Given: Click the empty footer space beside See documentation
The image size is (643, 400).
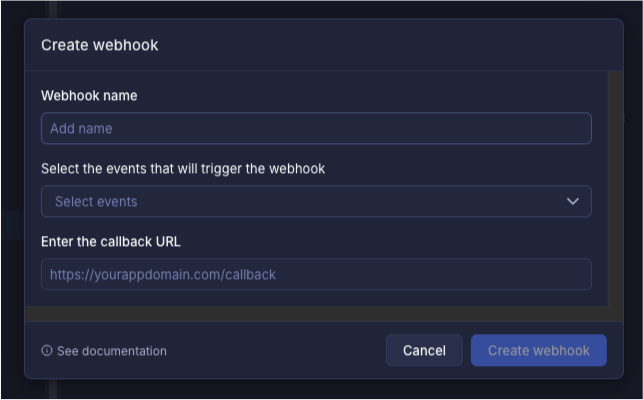Looking at the screenshot, I should (275, 351).
